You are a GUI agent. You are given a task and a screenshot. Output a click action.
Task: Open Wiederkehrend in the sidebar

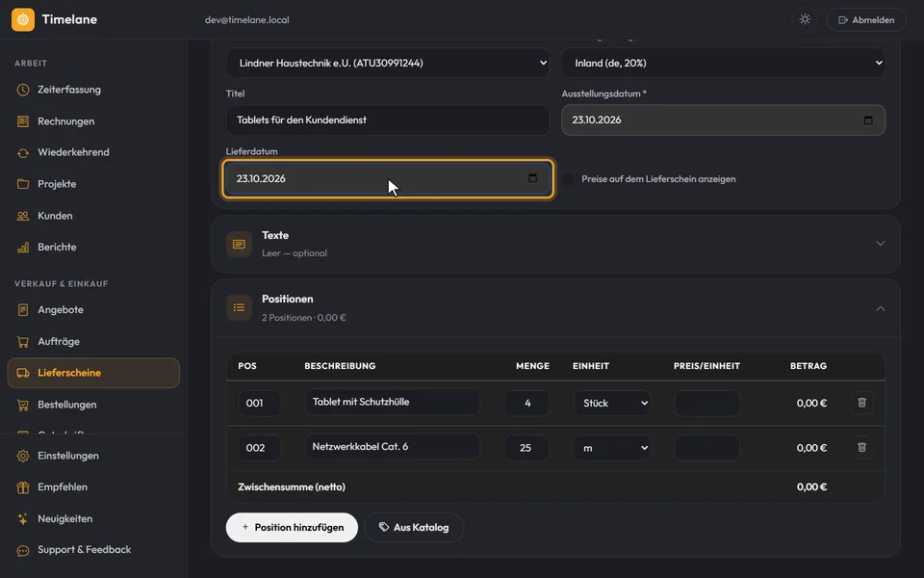[93, 152]
